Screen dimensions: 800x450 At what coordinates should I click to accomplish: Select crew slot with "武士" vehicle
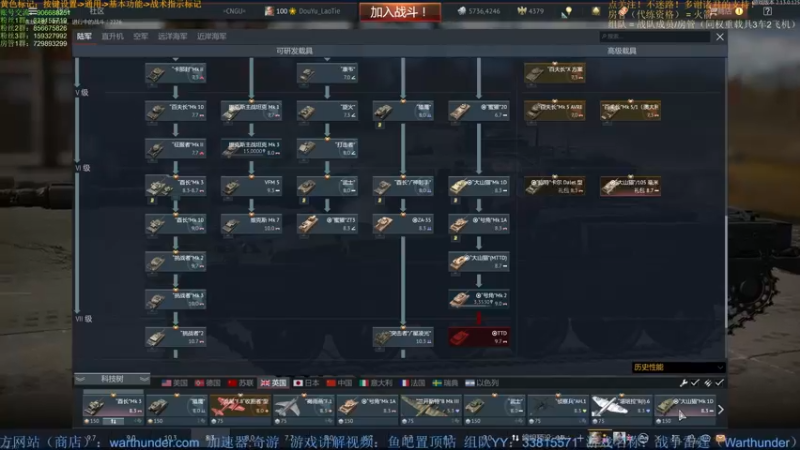coord(494,409)
